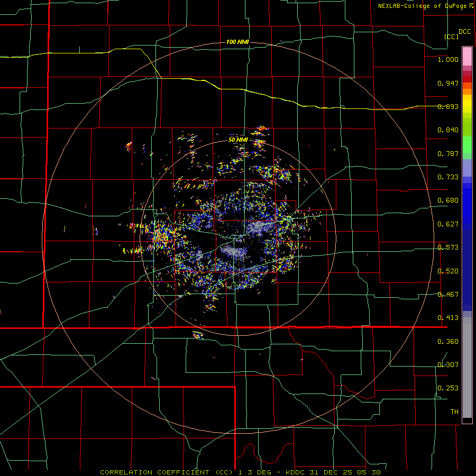
Task: Click the 0.733 color scale label
Action: coord(448,177)
